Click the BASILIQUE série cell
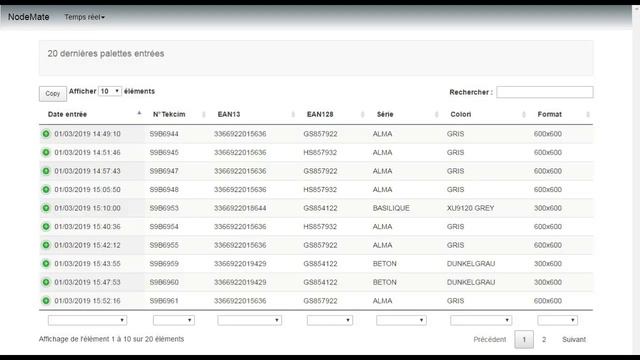This screenshot has height=360, width=640. click(391, 208)
